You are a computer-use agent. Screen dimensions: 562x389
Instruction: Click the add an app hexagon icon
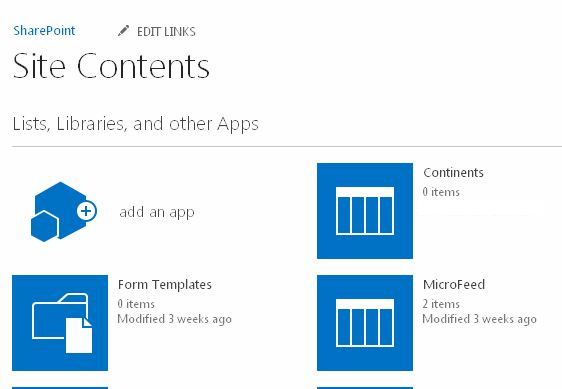pos(64,212)
